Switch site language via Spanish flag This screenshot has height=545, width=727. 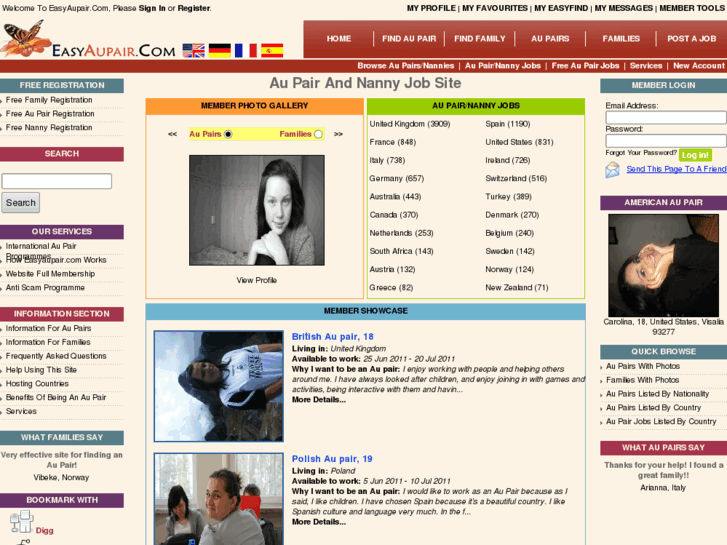pyautogui.click(x=272, y=51)
